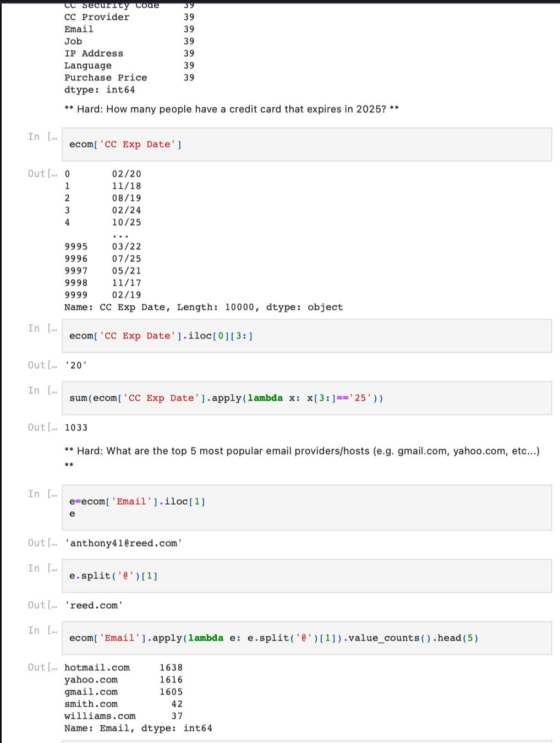This screenshot has width=560, height=743.
Task: Click the 'anthony41@reed.com' output text
Action: pyautogui.click(x=123, y=543)
